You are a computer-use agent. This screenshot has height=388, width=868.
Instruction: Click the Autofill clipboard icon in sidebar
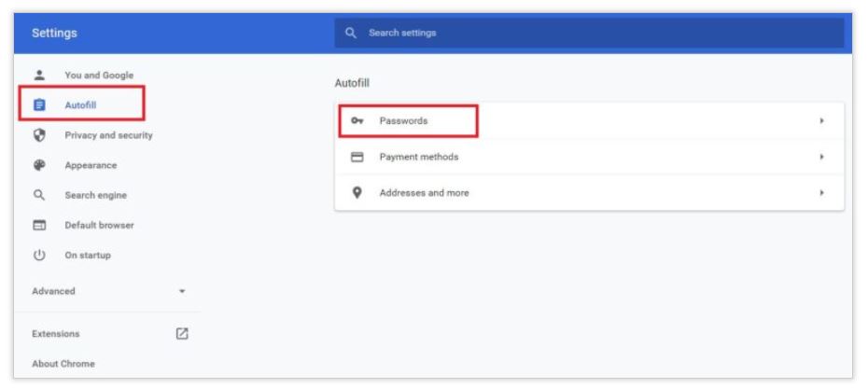(x=39, y=105)
